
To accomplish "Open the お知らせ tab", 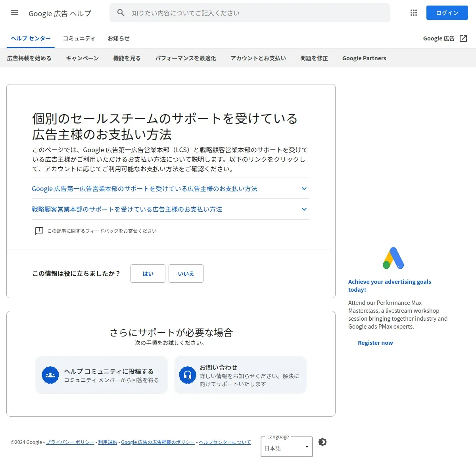I will [119, 38].
